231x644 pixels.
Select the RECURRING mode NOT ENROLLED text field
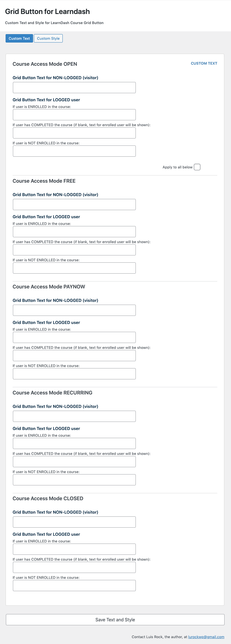74,480
